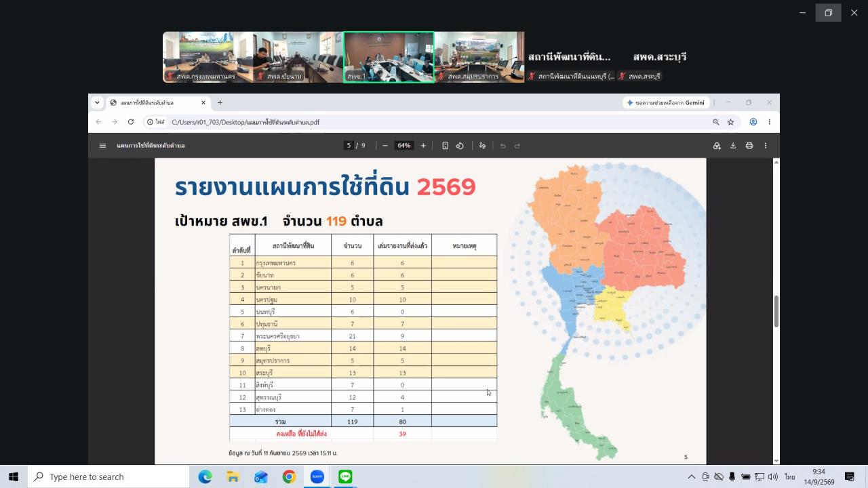Image resolution: width=868 pixels, height=488 pixels.
Task: Rotate the PDF counterclockwise
Action: (460, 146)
